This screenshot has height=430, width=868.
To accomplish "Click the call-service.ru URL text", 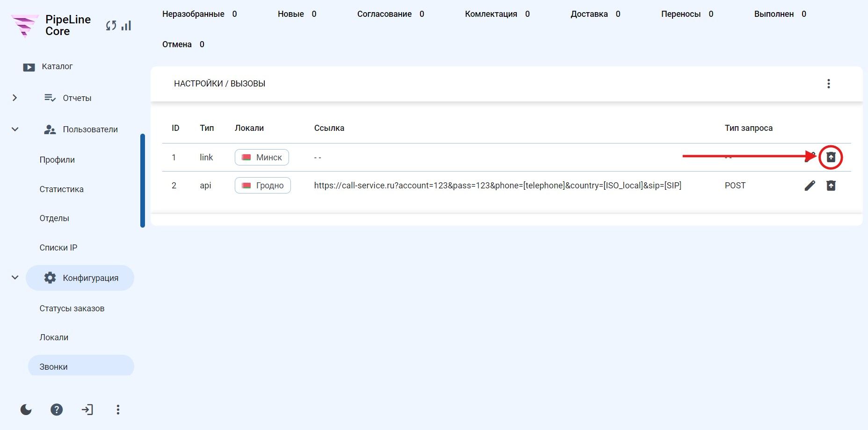I will [498, 186].
